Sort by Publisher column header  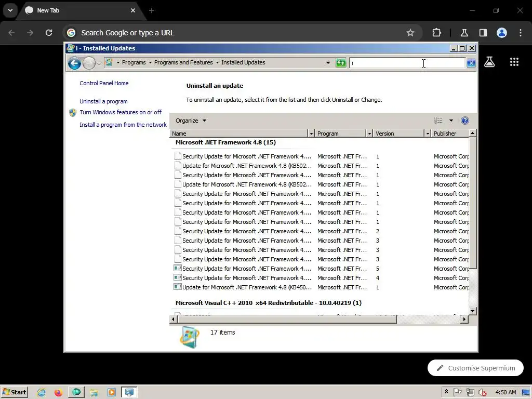(x=450, y=134)
